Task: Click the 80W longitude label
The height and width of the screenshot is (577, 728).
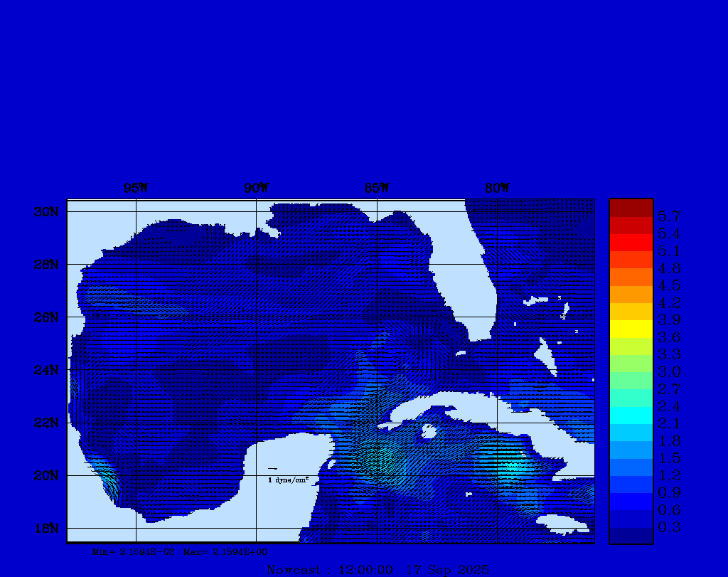Action: 497,189
